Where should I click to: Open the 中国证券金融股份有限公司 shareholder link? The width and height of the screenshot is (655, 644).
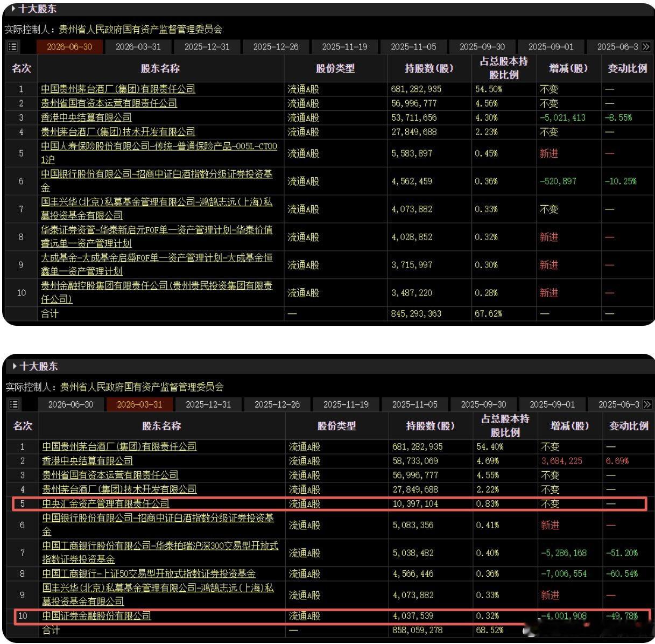click(x=97, y=615)
